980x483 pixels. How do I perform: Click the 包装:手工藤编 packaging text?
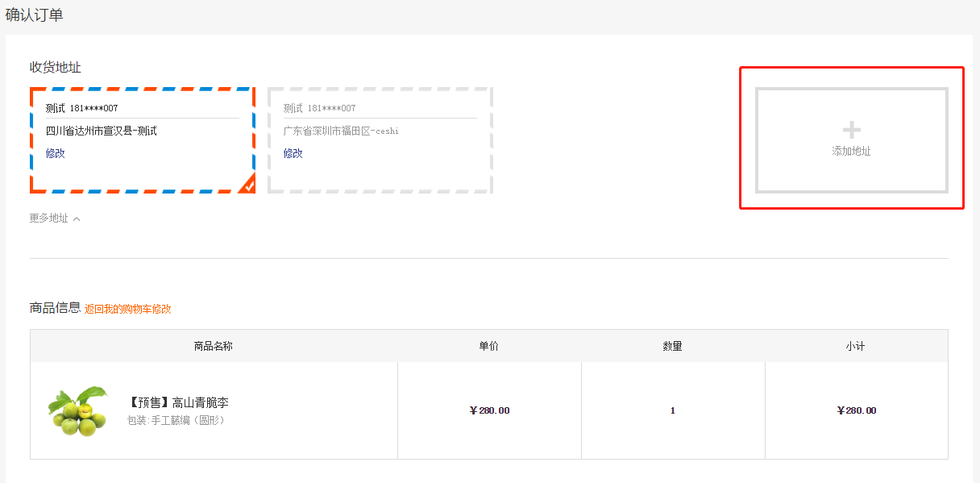pyautogui.click(x=176, y=420)
